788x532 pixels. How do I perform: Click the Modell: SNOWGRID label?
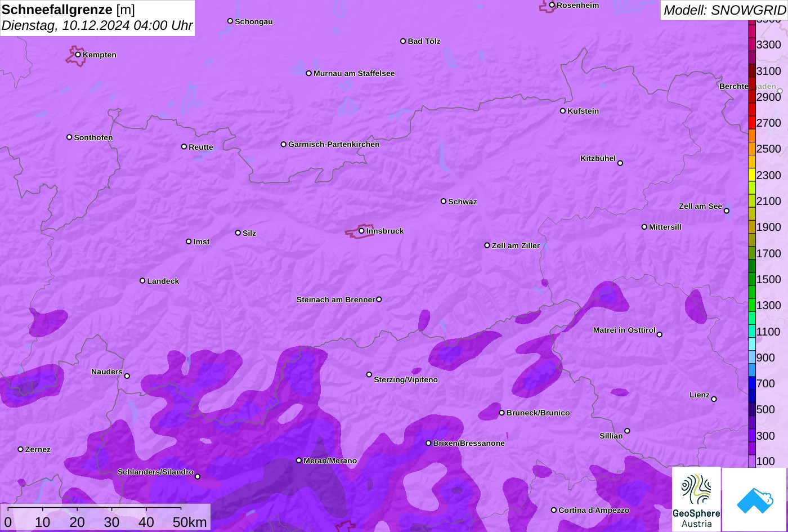tap(724, 10)
